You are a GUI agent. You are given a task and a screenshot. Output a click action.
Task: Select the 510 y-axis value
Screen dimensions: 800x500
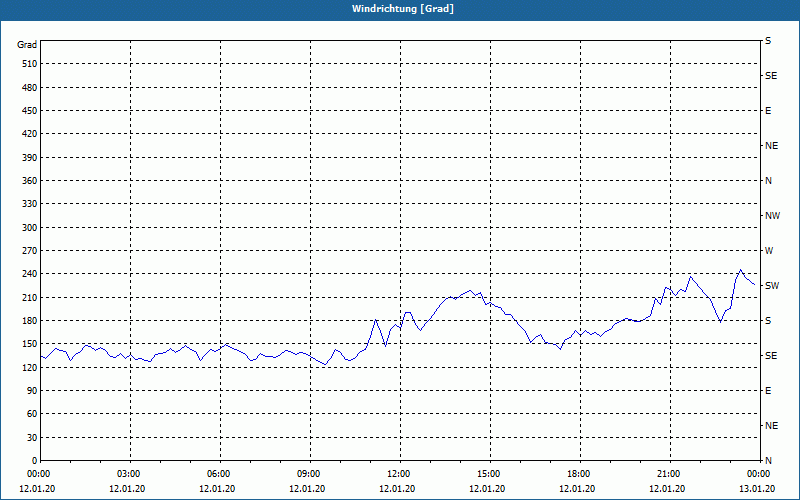click(30, 64)
